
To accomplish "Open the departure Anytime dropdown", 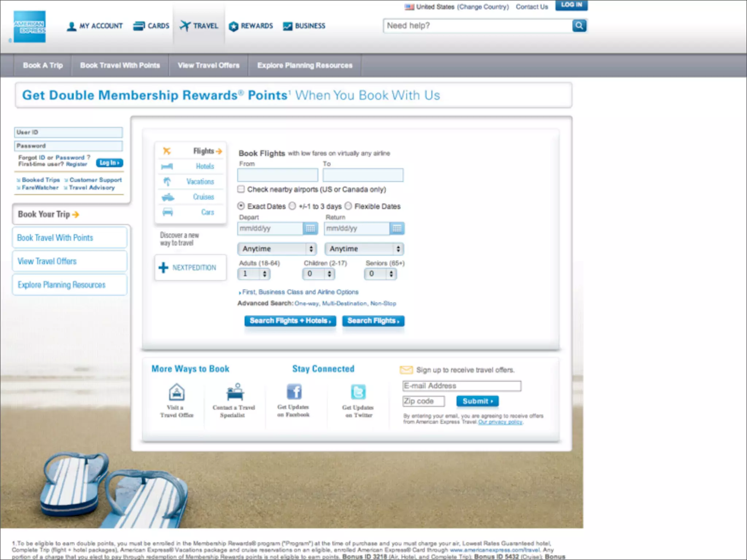I will point(277,249).
